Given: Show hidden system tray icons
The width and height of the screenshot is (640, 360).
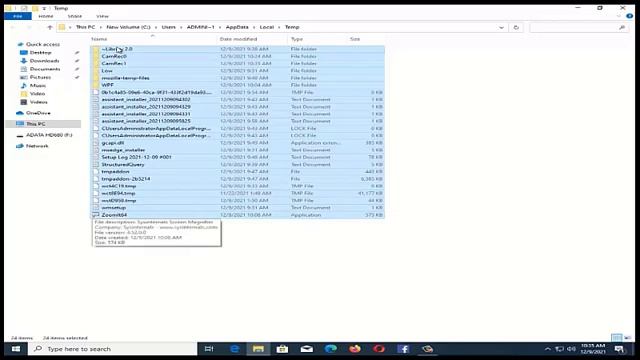Looking at the screenshot, I should (x=548, y=349).
